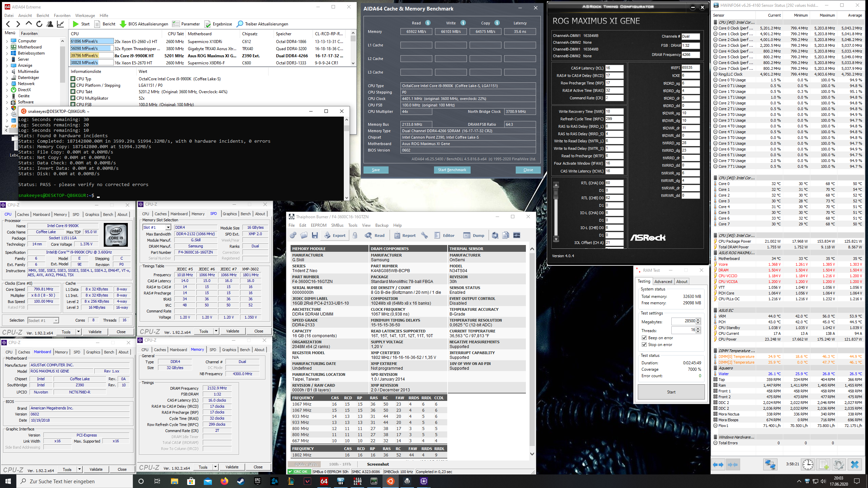This screenshot has height=488, width=868.
Task: Open the Slot #1 memory slot dropdown
Action: pyautogui.click(x=168, y=227)
